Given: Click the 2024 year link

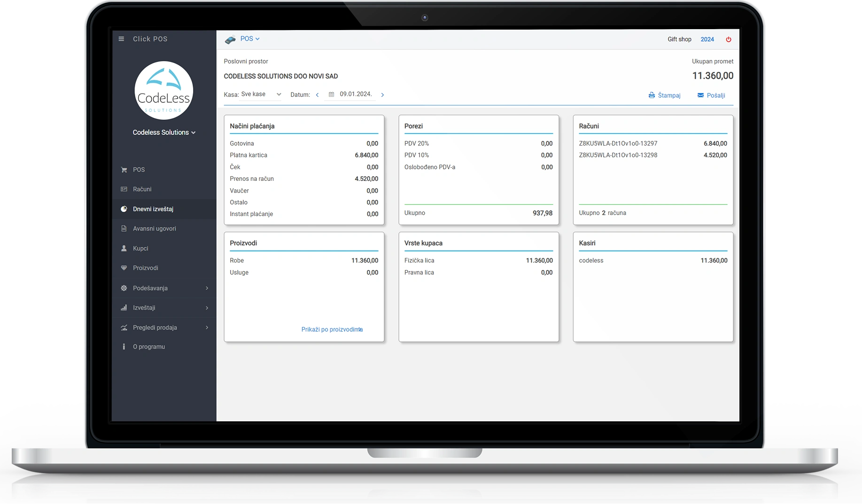Looking at the screenshot, I should click(707, 39).
